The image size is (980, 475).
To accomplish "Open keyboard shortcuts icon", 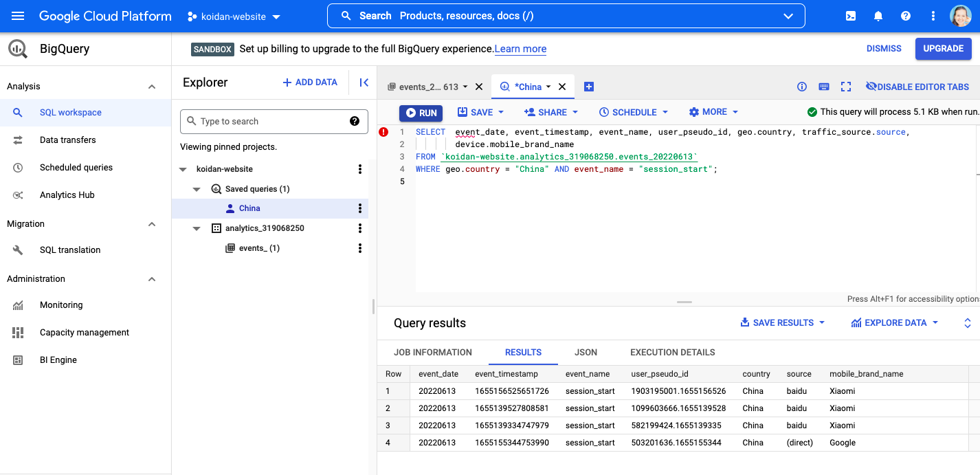I will pyautogui.click(x=824, y=87).
